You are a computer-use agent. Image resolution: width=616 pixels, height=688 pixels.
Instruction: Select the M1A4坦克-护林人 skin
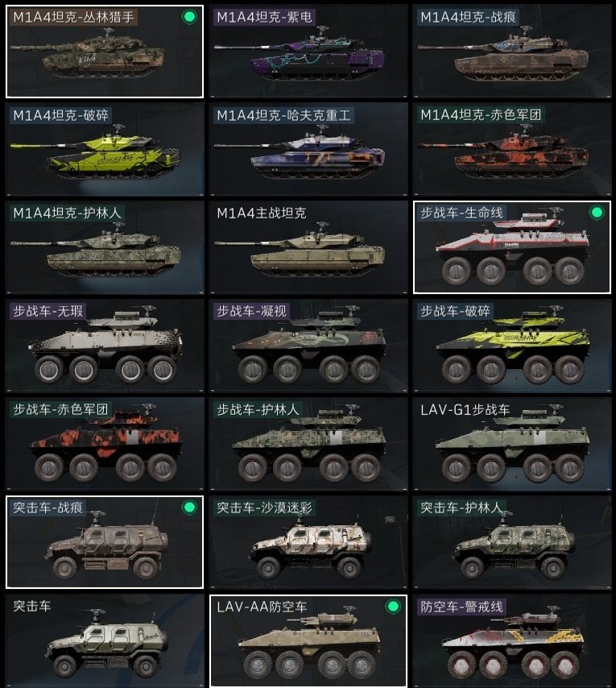[x=105, y=247]
